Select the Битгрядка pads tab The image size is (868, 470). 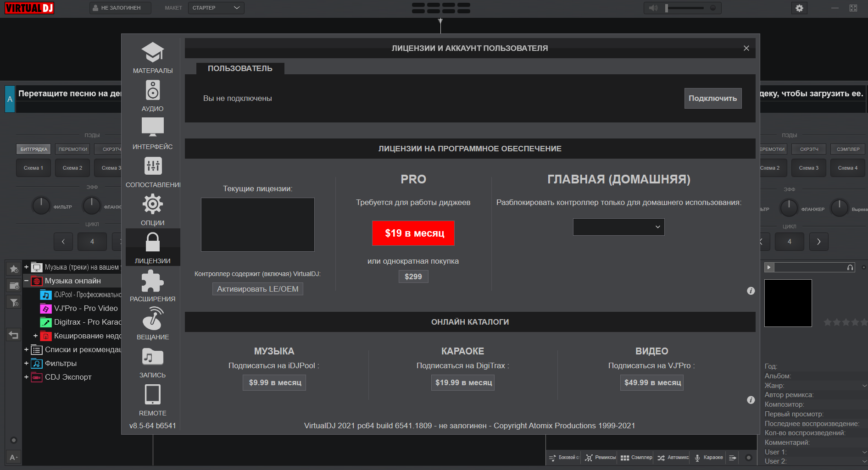pyautogui.click(x=34, y=149)
